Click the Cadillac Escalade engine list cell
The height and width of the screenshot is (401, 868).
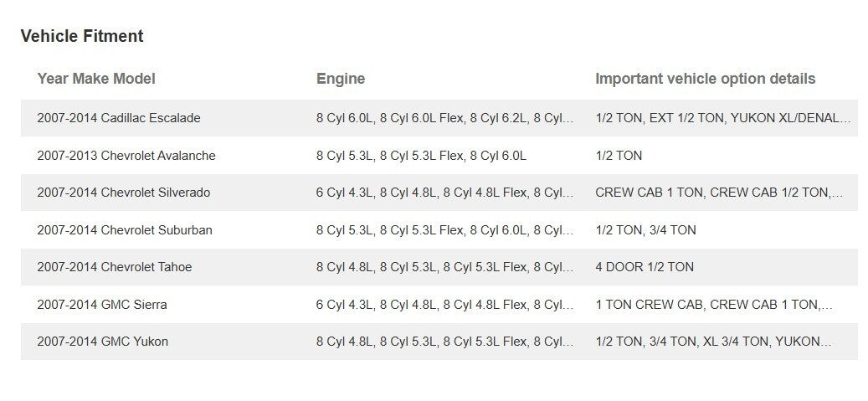pos(444,118)
